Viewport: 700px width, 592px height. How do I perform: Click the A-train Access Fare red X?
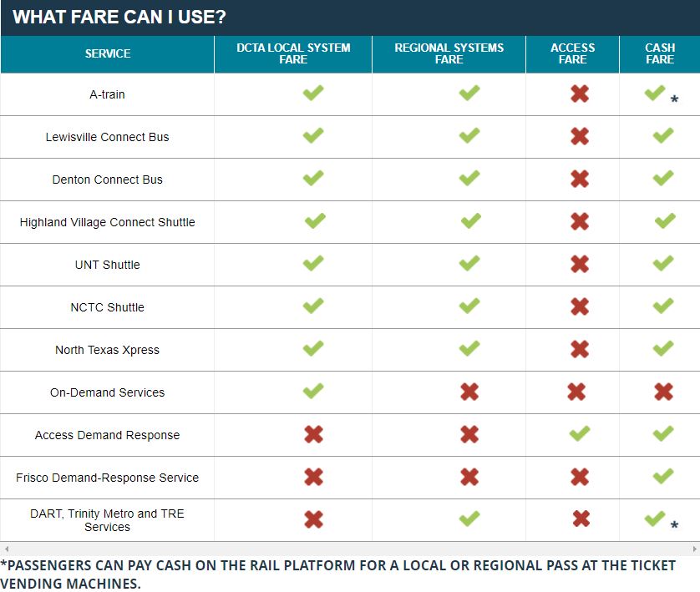coord(580,94)
